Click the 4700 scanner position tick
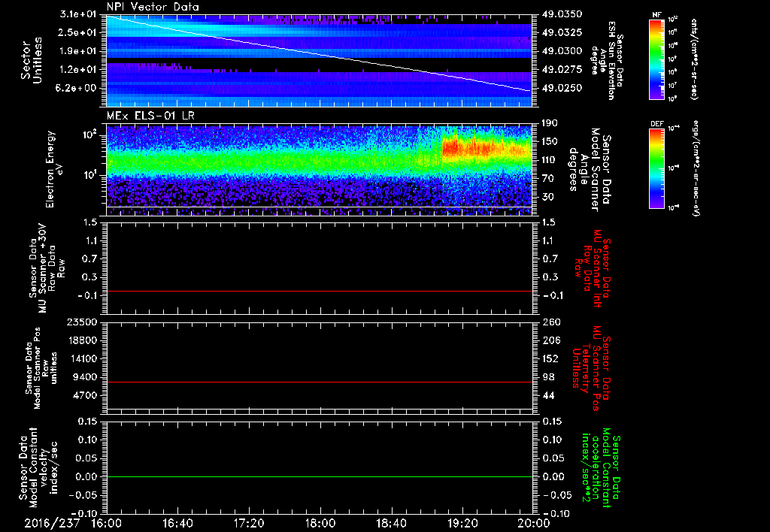The height and width of the screenshot is (532, 770). click(x=85, y=395)
